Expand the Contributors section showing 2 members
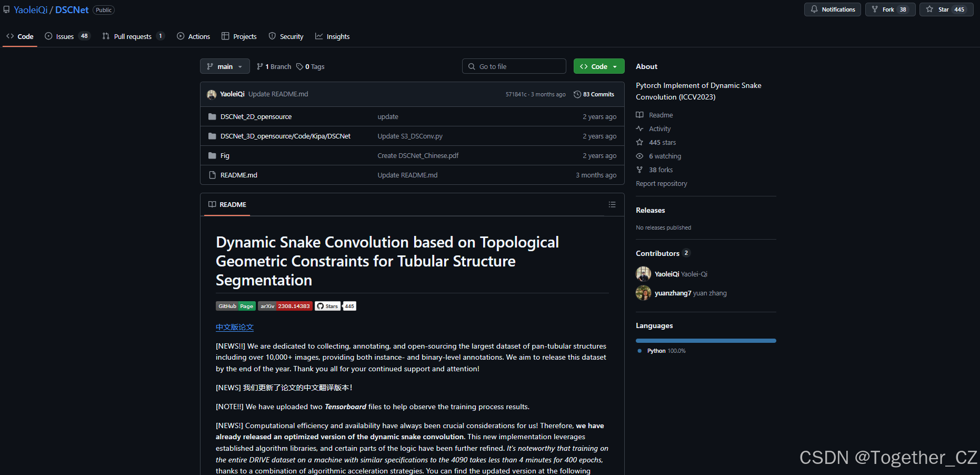The height and width of the screenshot is (475, 980). pos(663,253)
